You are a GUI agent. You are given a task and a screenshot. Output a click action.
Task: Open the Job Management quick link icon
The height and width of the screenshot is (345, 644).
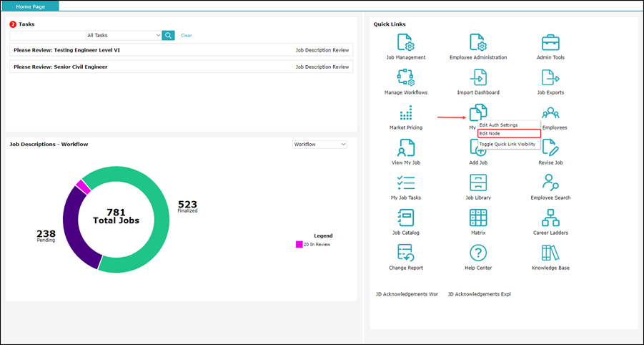tap(405, 42)
